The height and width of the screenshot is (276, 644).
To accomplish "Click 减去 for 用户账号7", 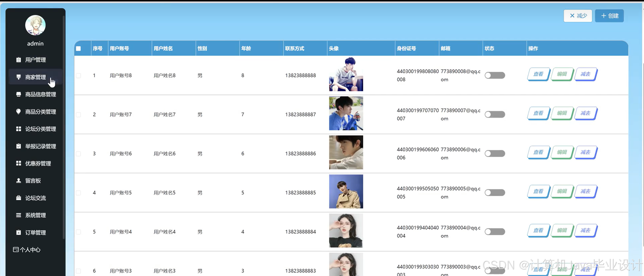I will pyautogui.click(x=586, y=113).
